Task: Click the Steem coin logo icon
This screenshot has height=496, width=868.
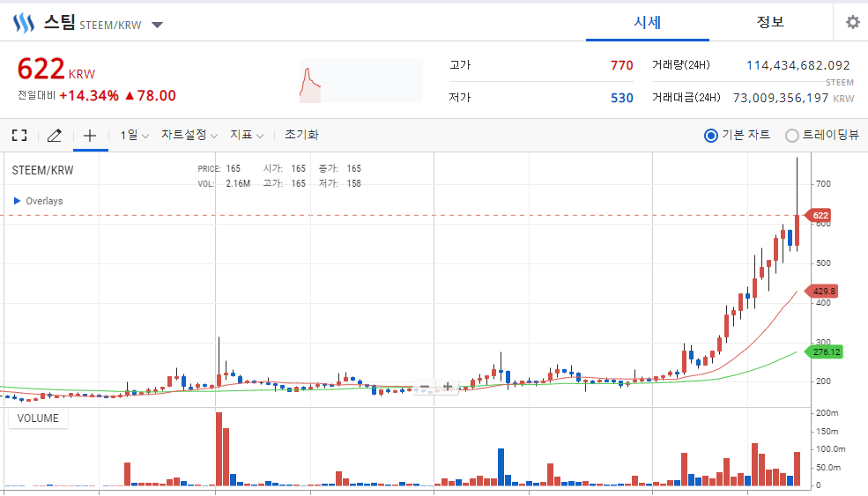Action: click(x=23, y=23)
